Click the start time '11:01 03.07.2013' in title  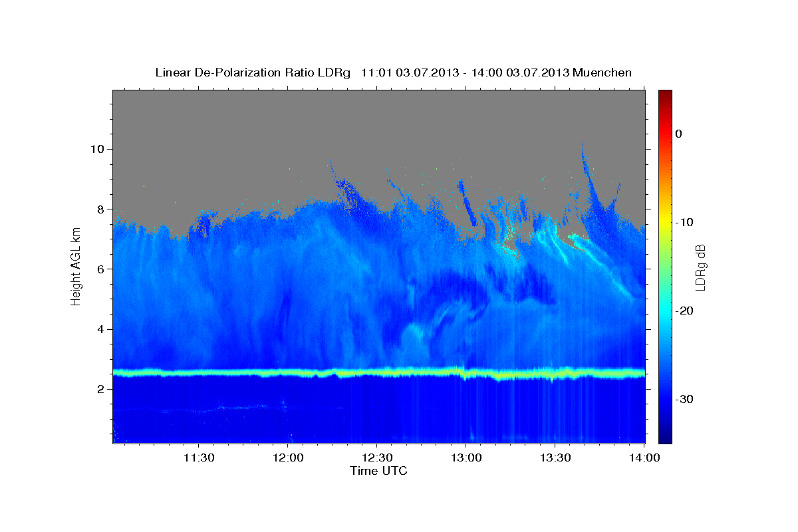410,72
